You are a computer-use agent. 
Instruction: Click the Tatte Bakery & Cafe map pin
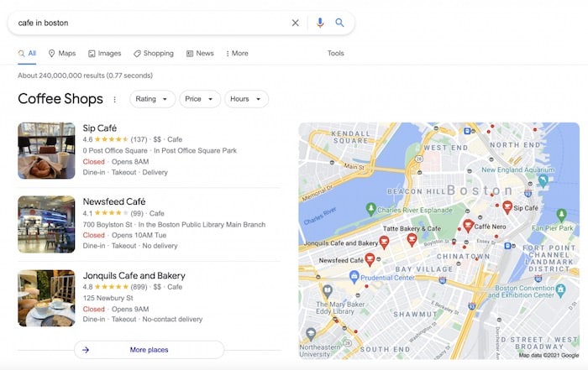412,239
